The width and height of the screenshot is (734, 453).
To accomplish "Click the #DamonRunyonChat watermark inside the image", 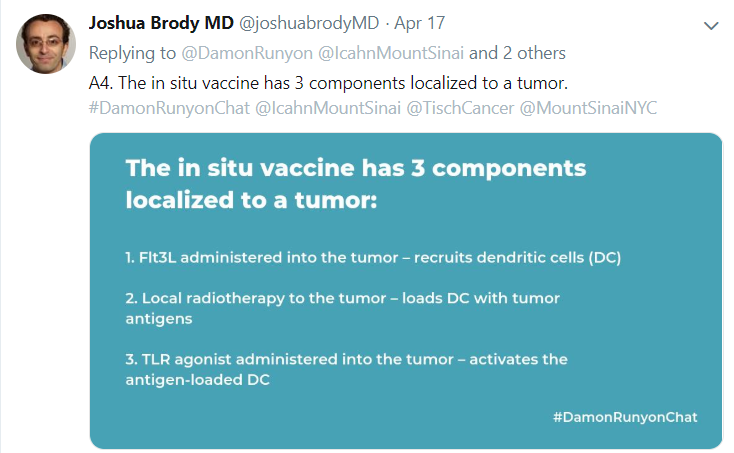I will 625,417.
